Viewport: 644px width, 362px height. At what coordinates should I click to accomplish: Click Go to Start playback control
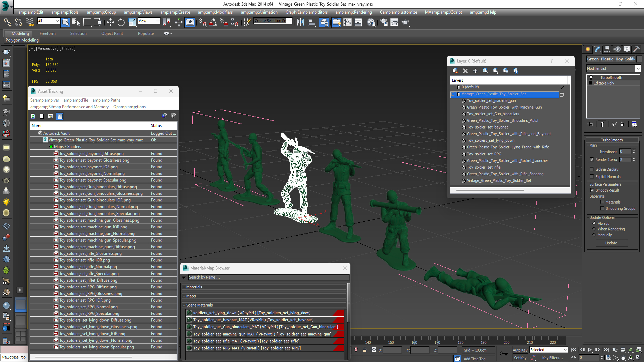click(x=574, y=350)
